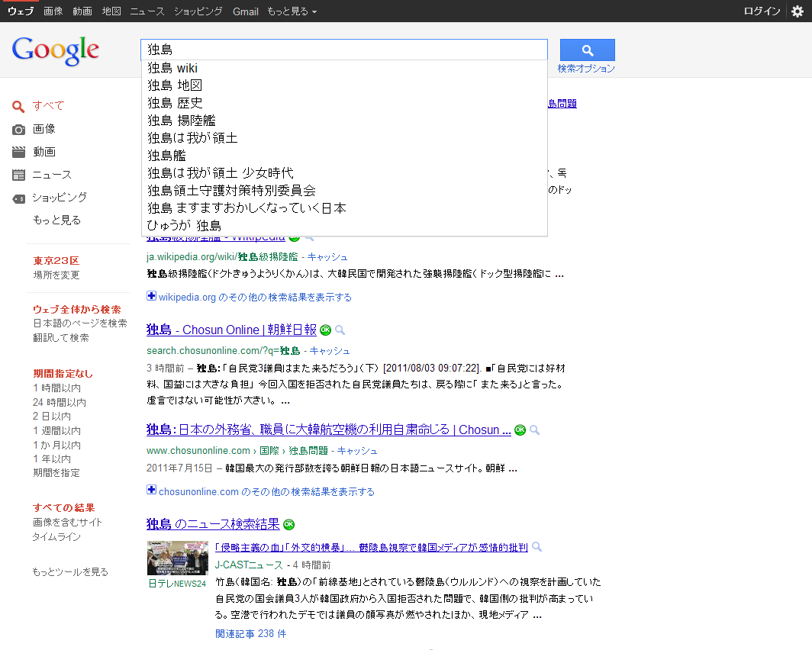Click in the search input field
The height and width of the screenshot is (650, 812).
(344, 50)
